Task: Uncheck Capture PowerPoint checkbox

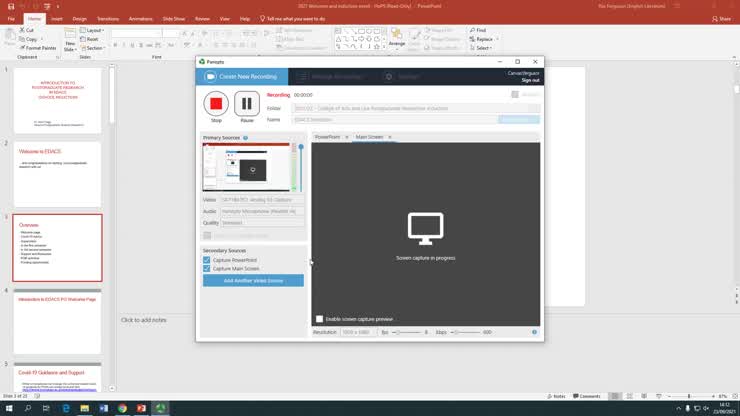Action: (x=207, y=260)
